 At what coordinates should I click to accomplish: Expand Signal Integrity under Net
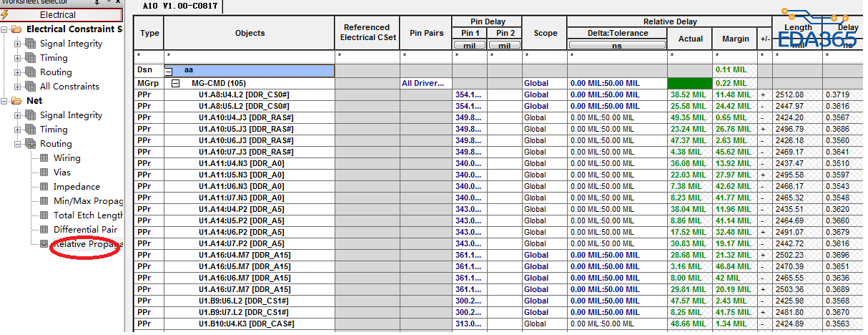pyautogui.click(x=18, y=115)
